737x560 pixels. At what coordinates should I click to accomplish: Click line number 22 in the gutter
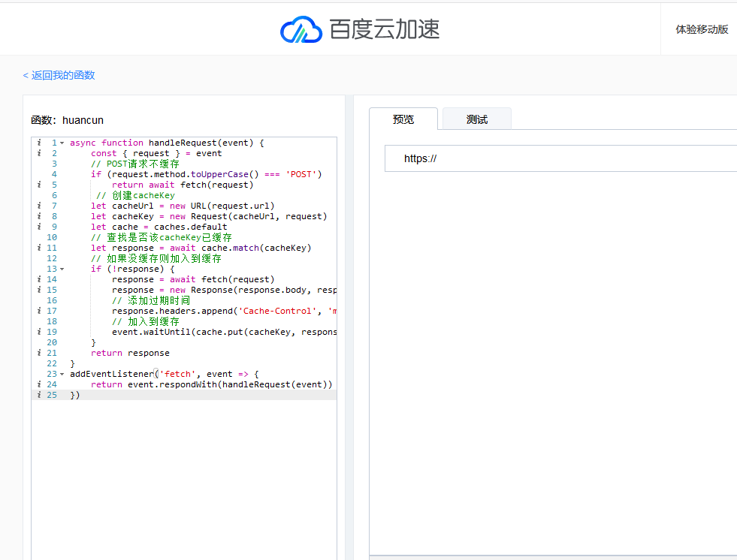point(52,363)
